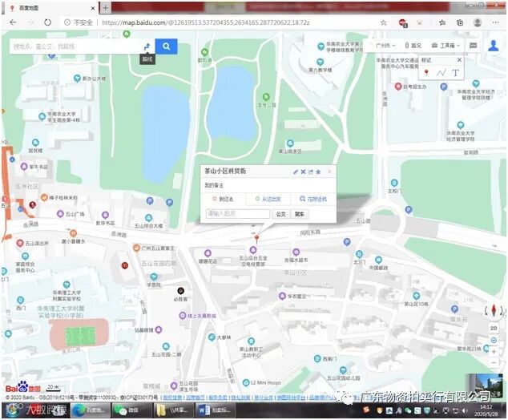This screenshot has width=508, height=420.
Task: Click the 五山广场 POI marker
Action: point(60,214)
